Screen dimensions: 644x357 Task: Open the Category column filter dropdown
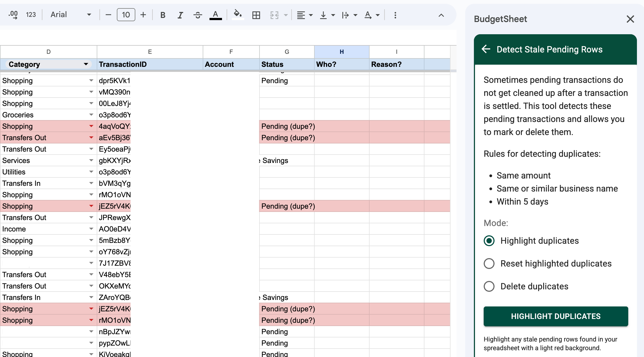point(86,64)
